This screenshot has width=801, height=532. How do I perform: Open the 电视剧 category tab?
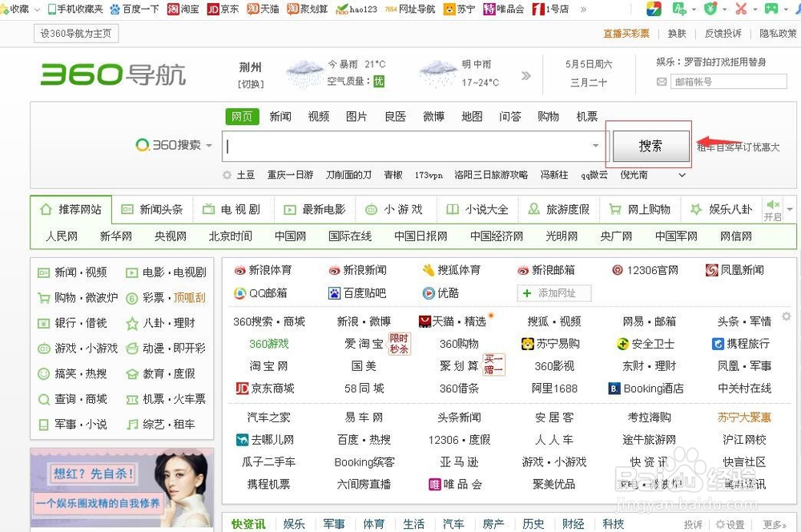tap(231, 210)
